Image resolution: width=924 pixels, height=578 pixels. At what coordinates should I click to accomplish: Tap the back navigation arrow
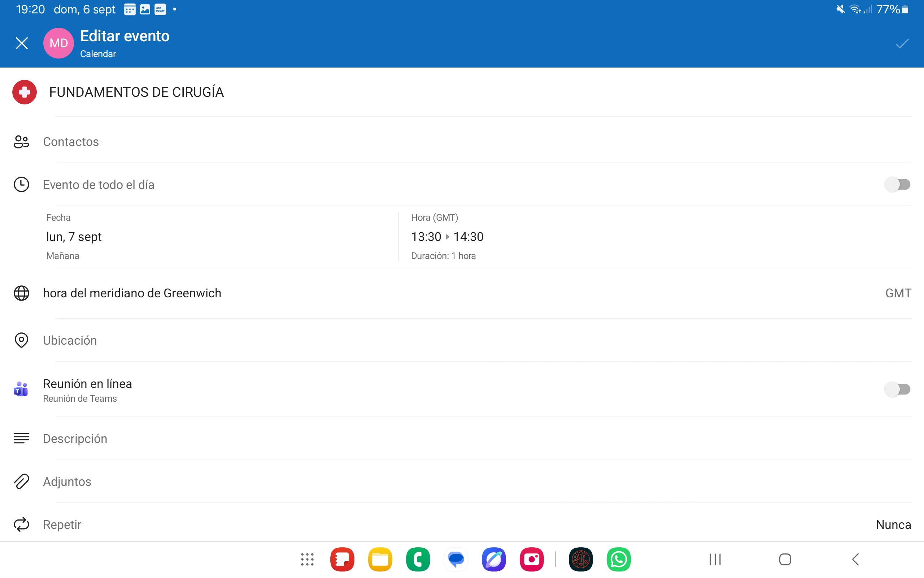855,559
